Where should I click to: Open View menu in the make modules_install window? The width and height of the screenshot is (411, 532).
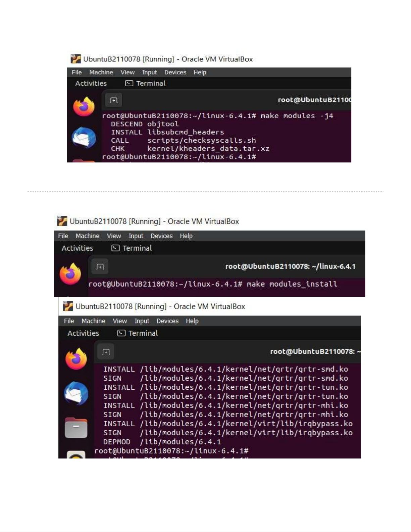[x=114, y=236]
